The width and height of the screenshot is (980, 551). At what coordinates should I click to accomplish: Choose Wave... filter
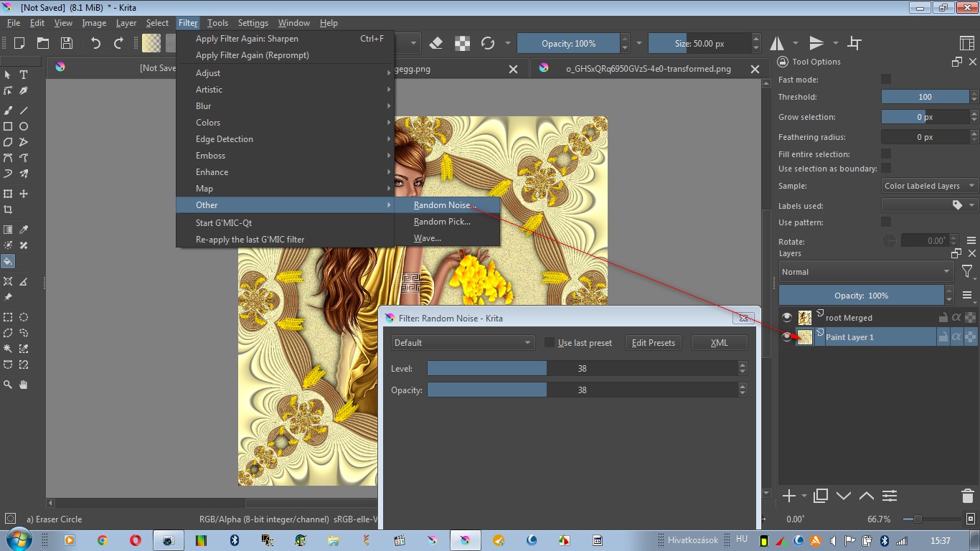pyautogui.click(x=447, y=238)
